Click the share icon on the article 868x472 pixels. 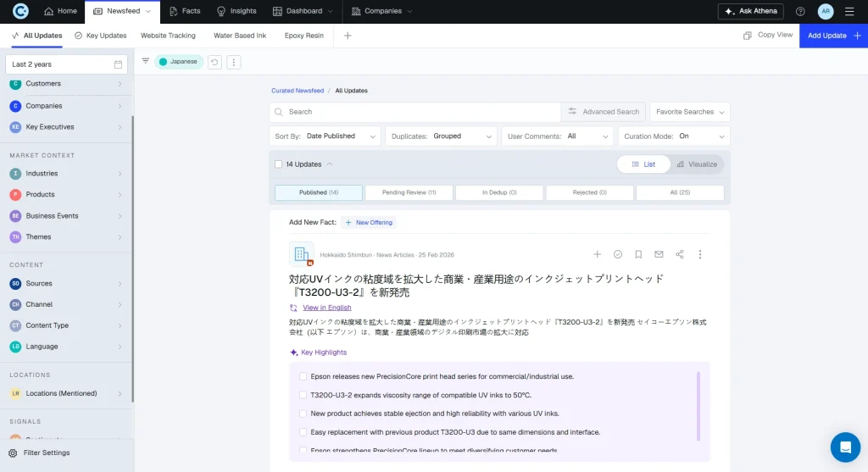pos(679,254)
